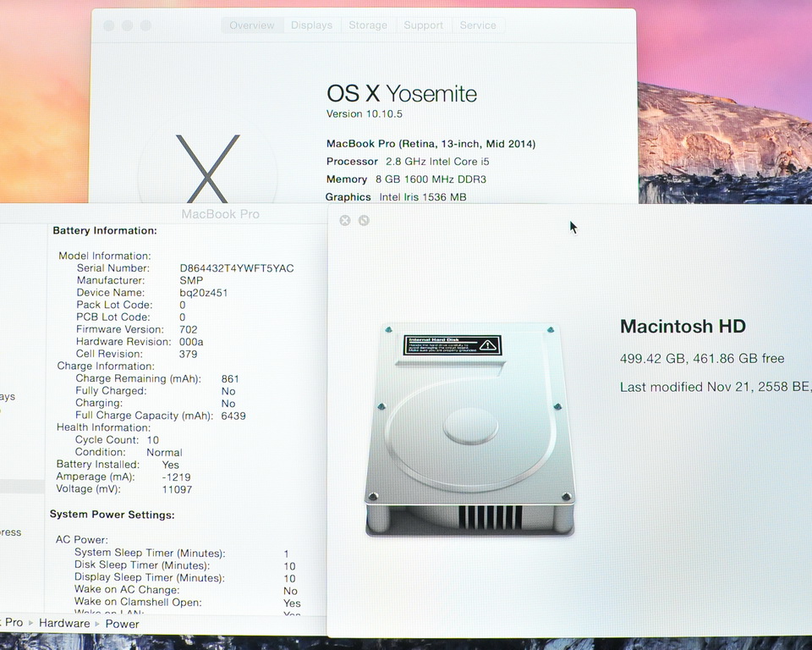Click the Voltage value 11097
The width and height of the screenshot is (812, 650).
tap(177, 489)
